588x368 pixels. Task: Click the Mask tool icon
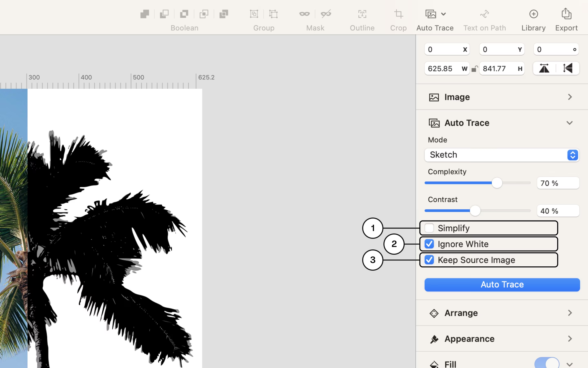coord(305,13)
